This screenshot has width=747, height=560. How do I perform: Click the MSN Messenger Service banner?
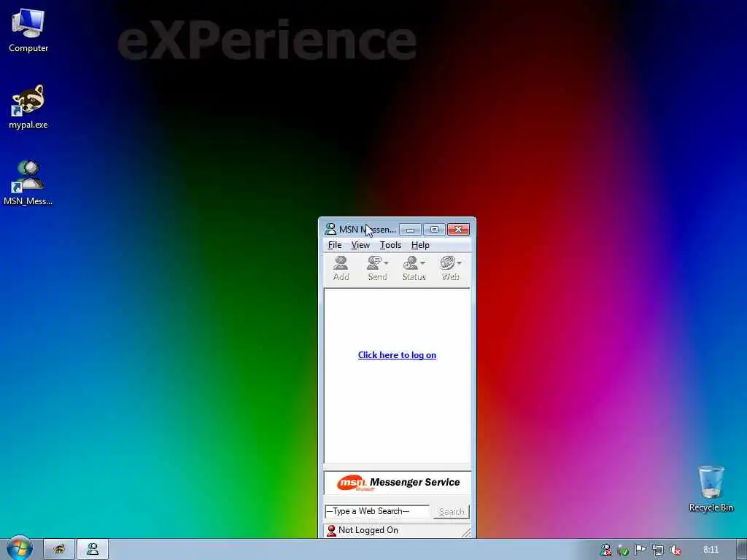pos(398,483)
